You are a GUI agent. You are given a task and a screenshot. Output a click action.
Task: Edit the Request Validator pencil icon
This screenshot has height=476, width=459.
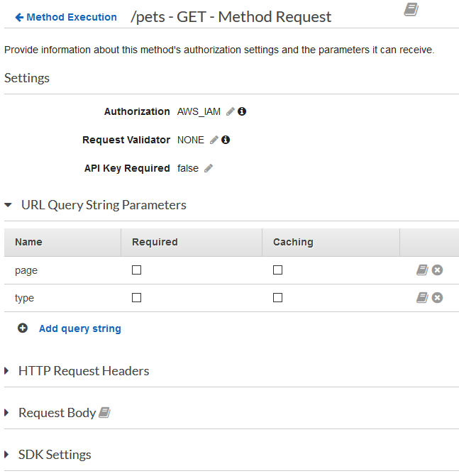[214, 140]
